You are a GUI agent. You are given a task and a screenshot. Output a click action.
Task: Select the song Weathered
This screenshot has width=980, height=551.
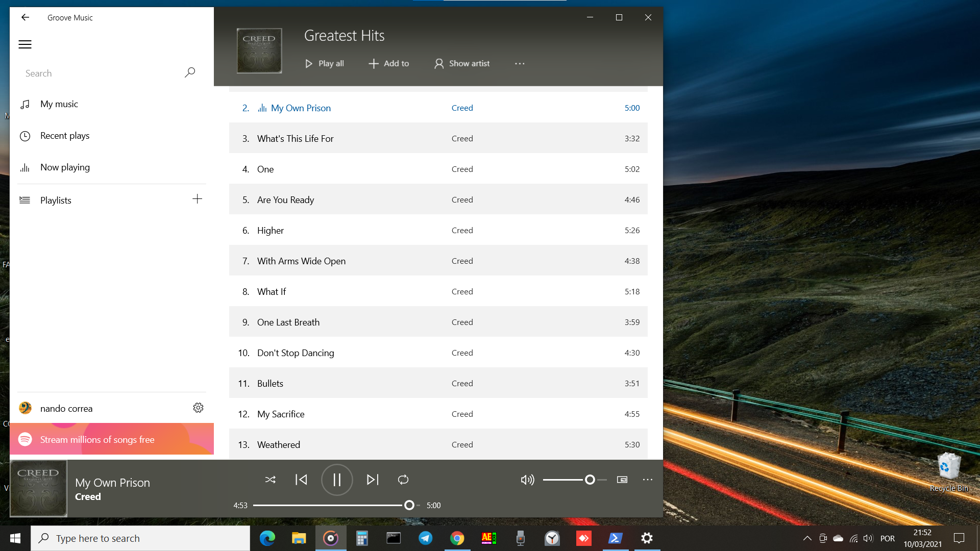438,444
